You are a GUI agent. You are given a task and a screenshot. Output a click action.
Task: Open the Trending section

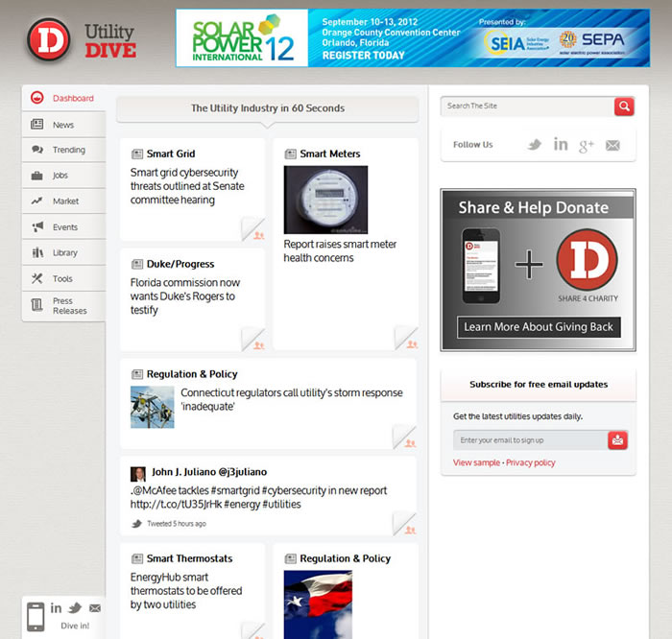(x=64, y=150)
